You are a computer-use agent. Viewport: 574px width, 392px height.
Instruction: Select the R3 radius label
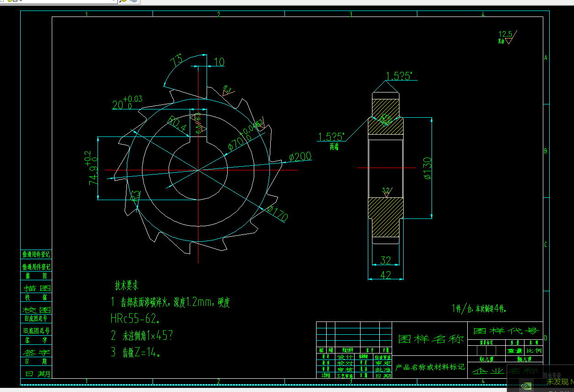pos(135,196)
